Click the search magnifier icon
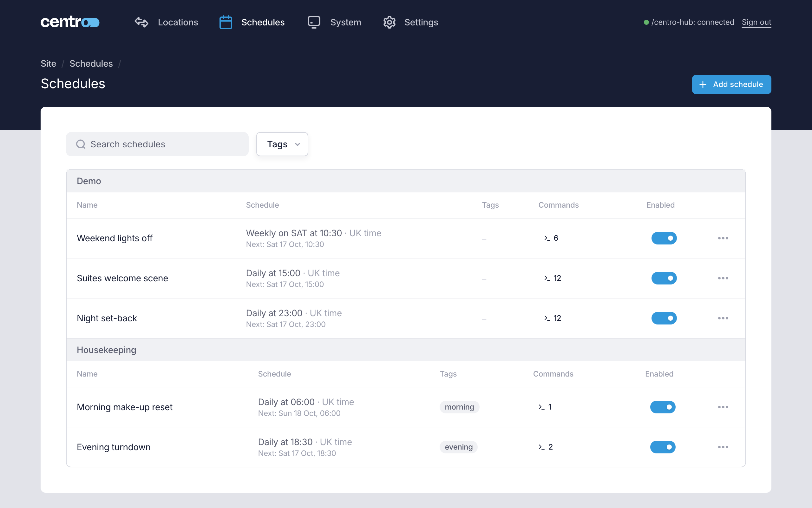Screen dimensions: 812x508 click(x=81, y=144)
